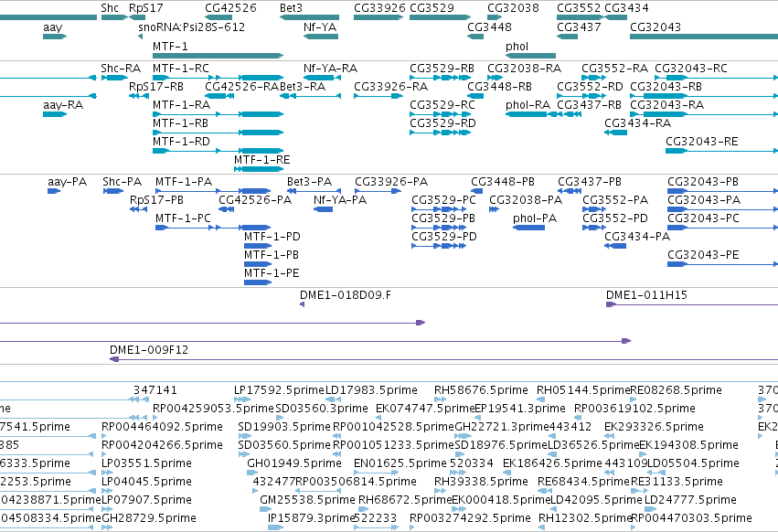Viewport: 778px width, 532px height.
Task: Select the MTF-1-PA protein label
Action: click(184, 182)
